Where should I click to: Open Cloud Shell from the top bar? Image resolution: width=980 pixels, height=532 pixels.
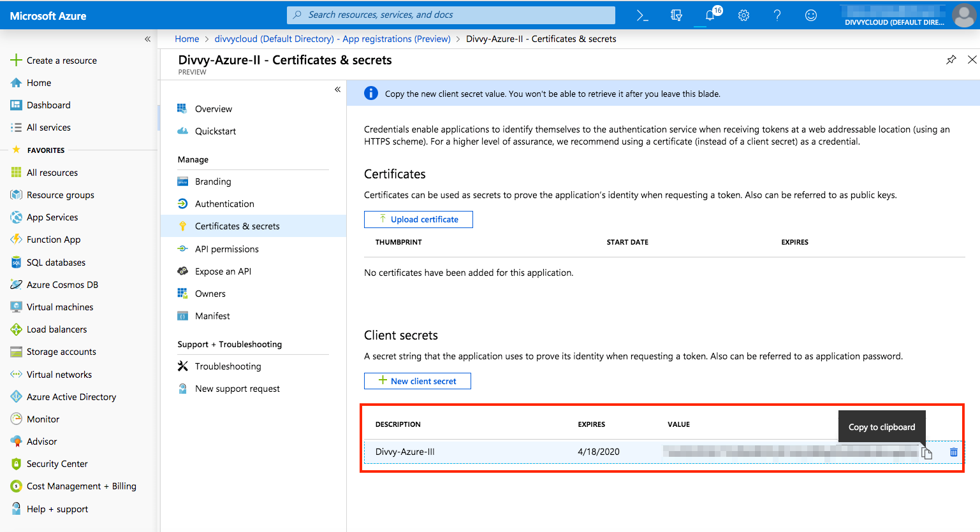click(x=643, y=15)
